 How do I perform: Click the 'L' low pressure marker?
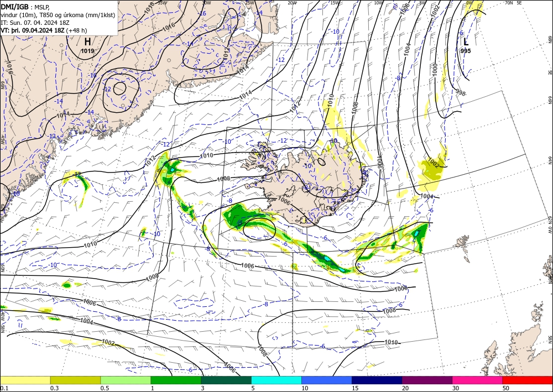(466, 43)
